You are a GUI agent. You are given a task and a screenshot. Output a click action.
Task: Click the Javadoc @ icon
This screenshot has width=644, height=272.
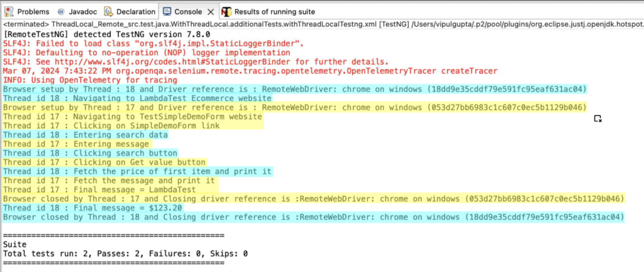[61, 11]
